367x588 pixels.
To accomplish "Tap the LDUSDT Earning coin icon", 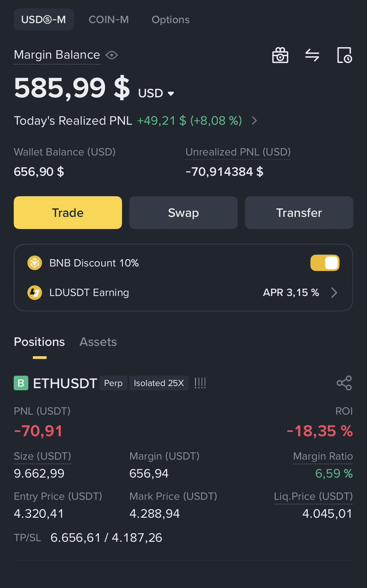I will (35, 293).
